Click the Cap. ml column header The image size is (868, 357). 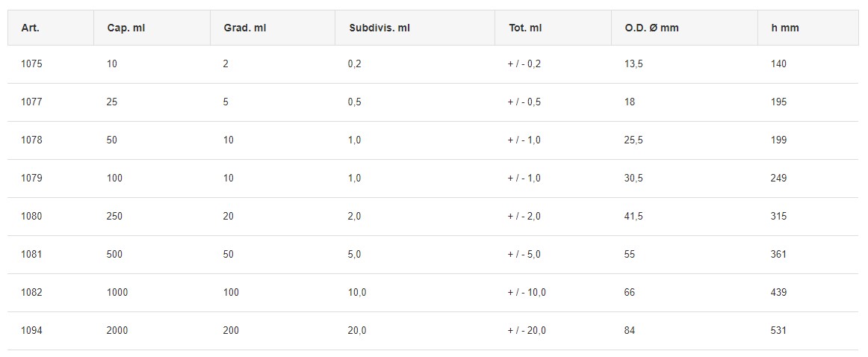[126, 28]
